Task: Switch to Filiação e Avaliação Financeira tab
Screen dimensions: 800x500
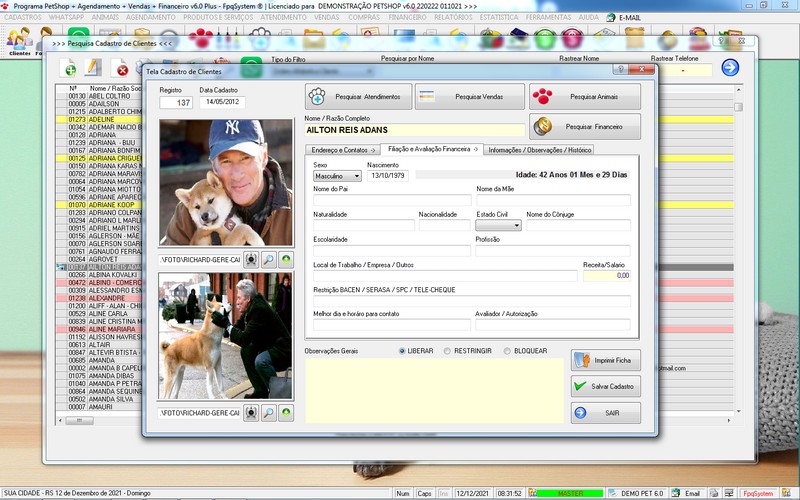Action: 432,149
